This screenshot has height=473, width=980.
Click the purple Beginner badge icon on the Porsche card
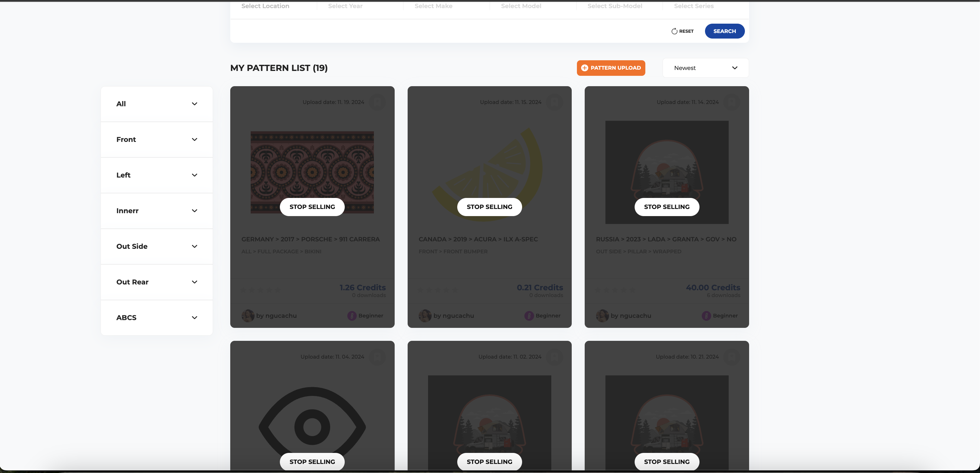click(x=352, y=316)
